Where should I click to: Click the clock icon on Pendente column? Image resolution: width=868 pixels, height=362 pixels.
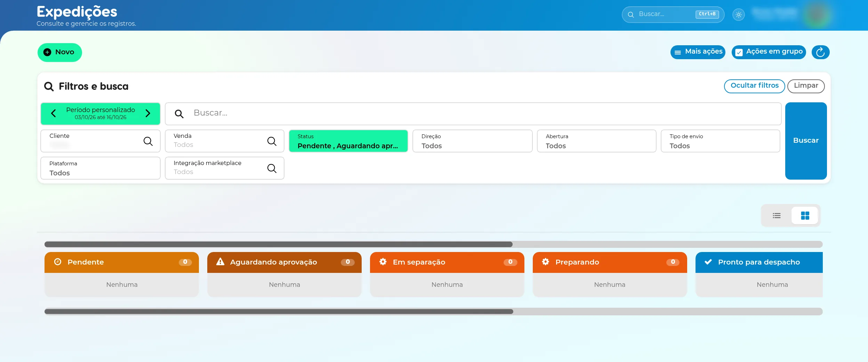[58, 262]
